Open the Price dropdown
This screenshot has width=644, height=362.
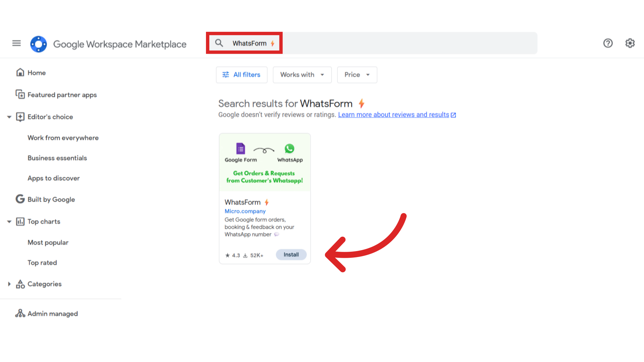click(357, 75)
